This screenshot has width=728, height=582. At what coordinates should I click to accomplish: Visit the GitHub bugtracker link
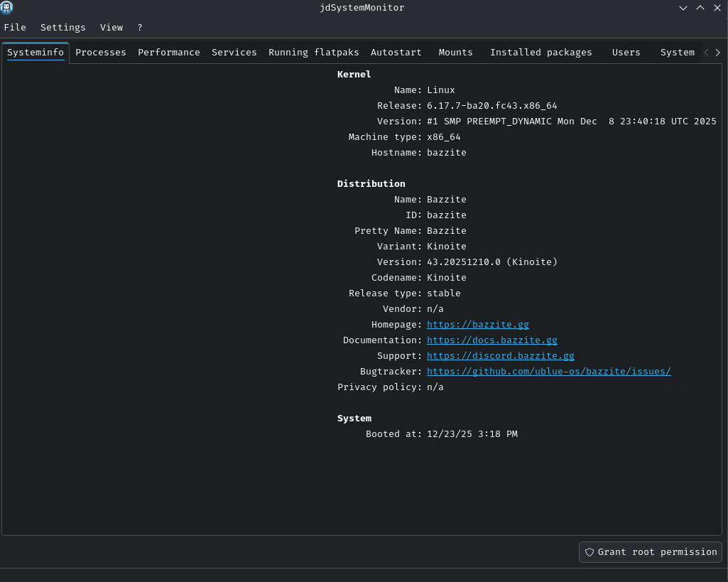click(x=548, y=371)
